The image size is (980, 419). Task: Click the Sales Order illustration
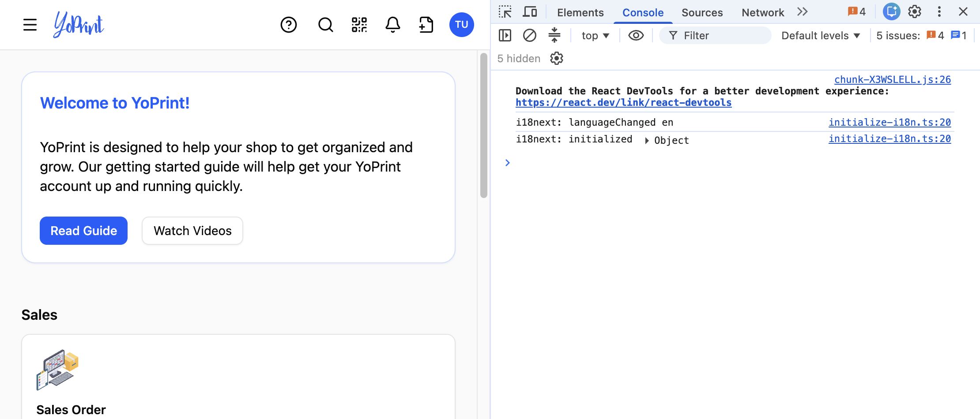click(57, 370)
